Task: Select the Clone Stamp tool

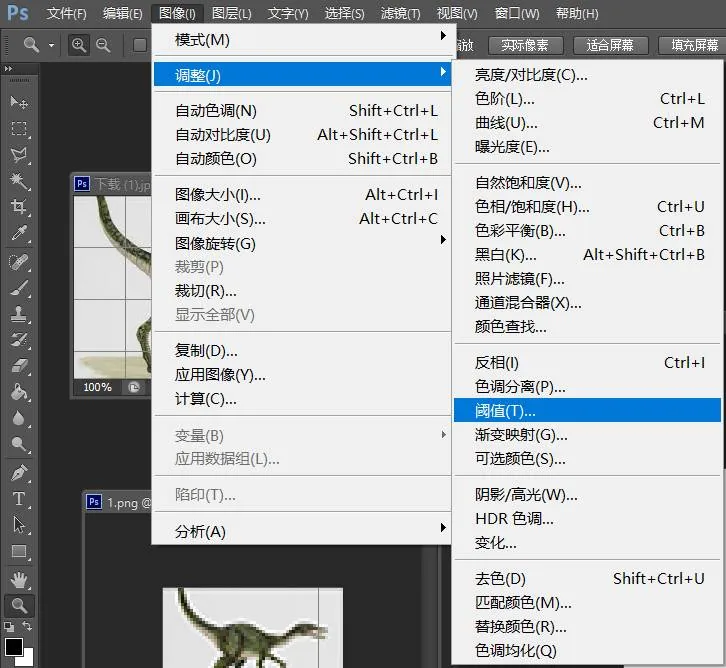Action: (x=19, y=314)
